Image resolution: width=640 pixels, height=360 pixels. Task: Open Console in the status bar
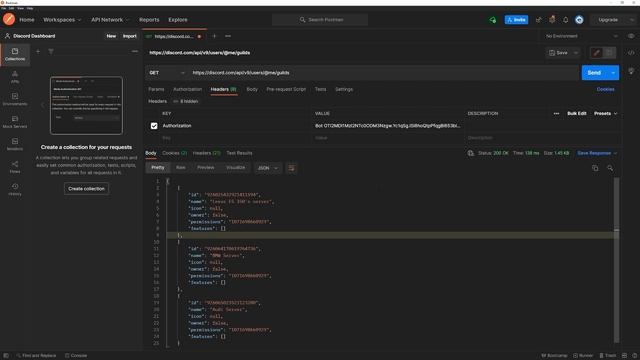pyautogui.click(x=76, y=356)
